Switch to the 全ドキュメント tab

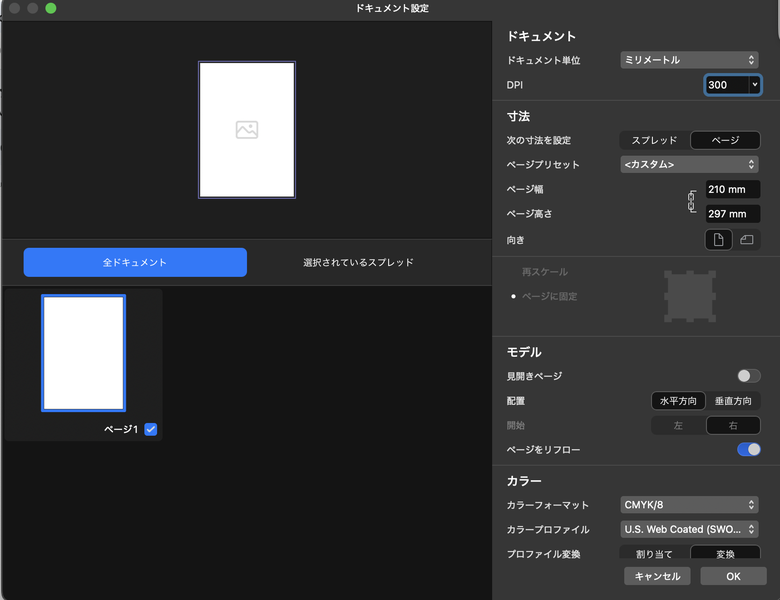pyautogui.click(x=135, y=262)
